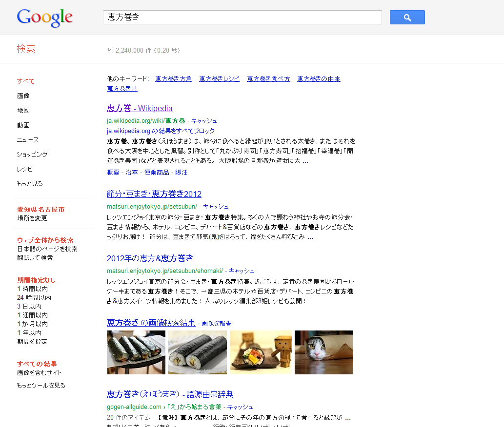The height and width of the screenshot is (427, 504).
Task: Open the 恵方巻 - Wikipedia result
Action: point(140,108)
